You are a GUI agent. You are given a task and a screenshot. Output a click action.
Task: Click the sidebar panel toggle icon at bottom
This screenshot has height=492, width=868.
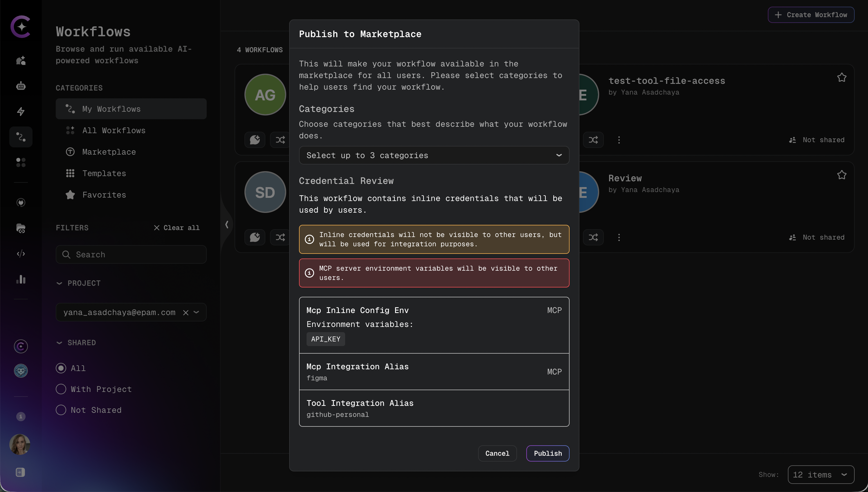click(x=20, y=472)
